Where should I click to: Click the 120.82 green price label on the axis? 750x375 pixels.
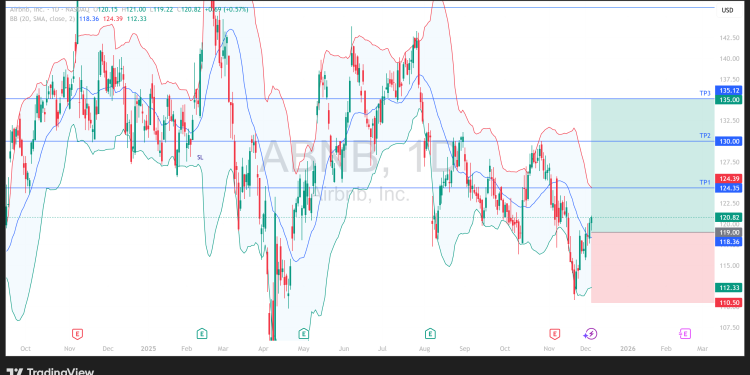pyautogui.click(x=728, y=217)
